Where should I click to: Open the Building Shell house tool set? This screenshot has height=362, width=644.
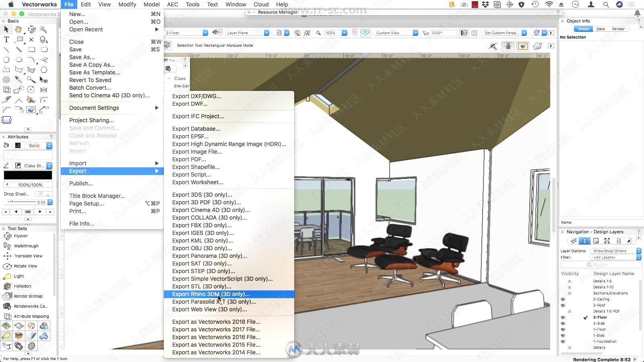pyautogui.click(x=31, y=326)
